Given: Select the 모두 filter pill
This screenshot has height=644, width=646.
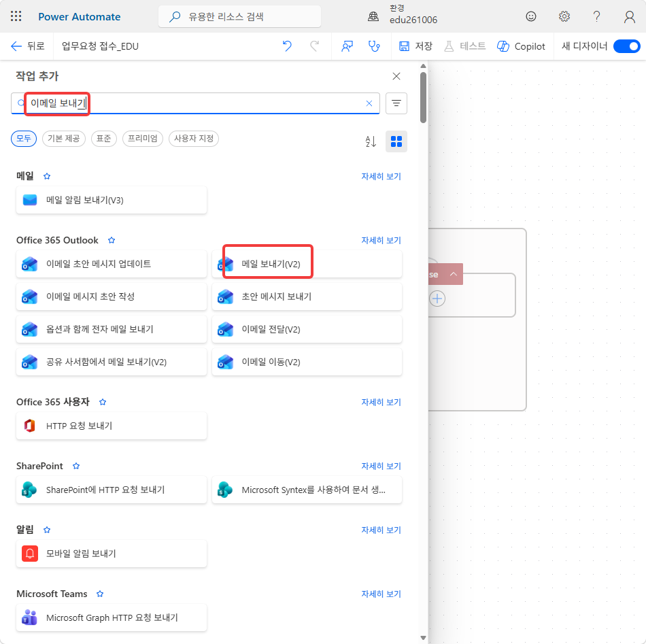Looking at the screenshot, I should click(x=24, y=139).
